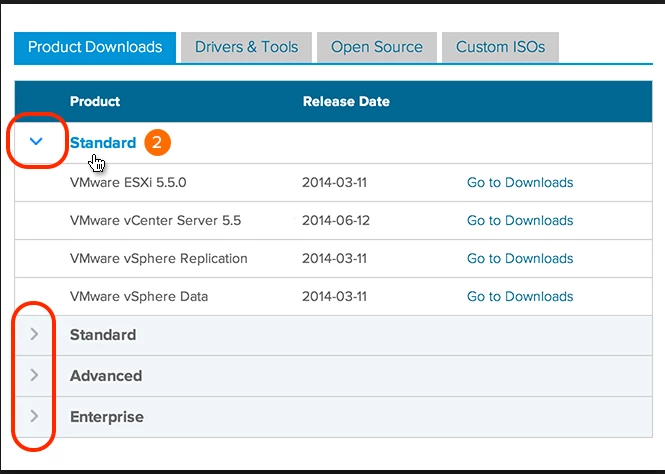Select the VMware vSphere Data text
665x474 pixels.
click(x=139, y=296)
